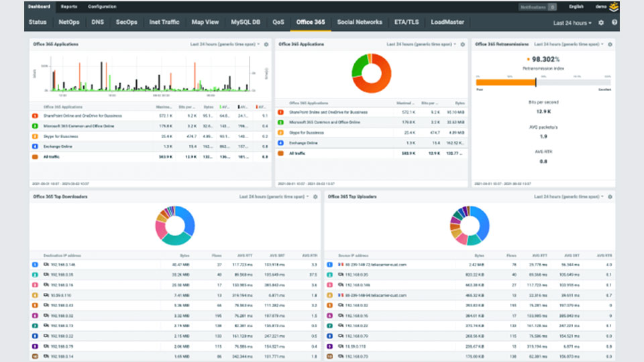
Task: Click teal segment of Top Downloaders donut
Action: pyautogui.click(x=176, y=240)
